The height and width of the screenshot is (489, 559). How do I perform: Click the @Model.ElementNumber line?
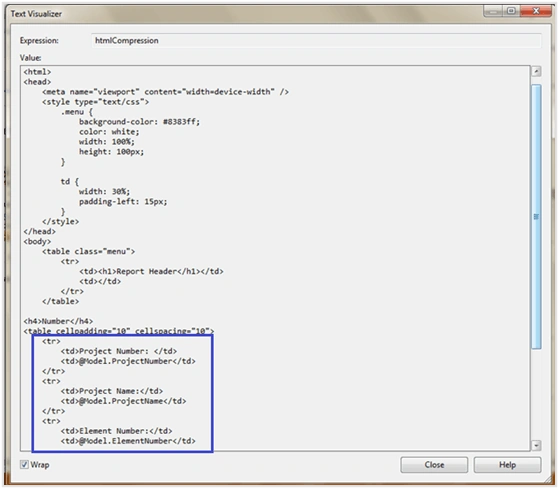pos(128,441)
